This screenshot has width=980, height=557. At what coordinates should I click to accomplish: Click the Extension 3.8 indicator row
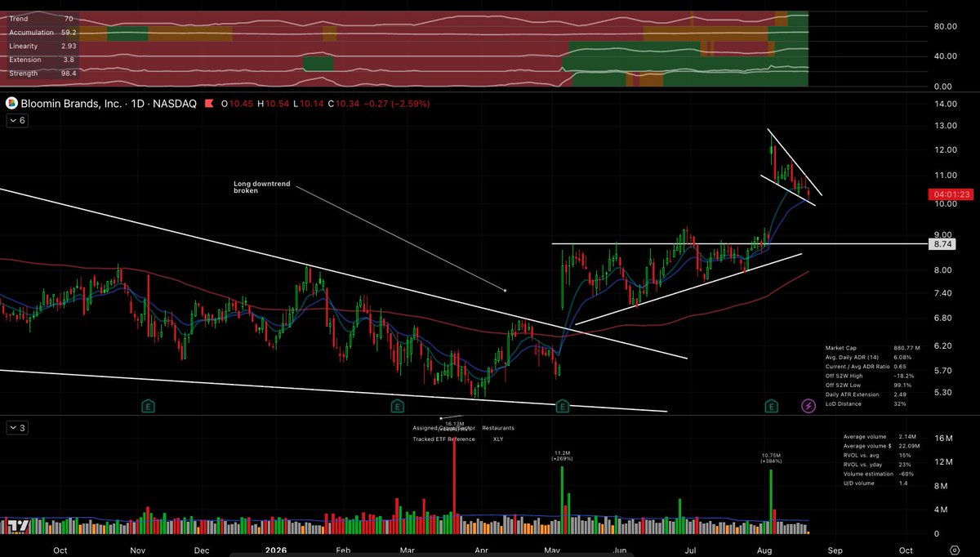41,60
